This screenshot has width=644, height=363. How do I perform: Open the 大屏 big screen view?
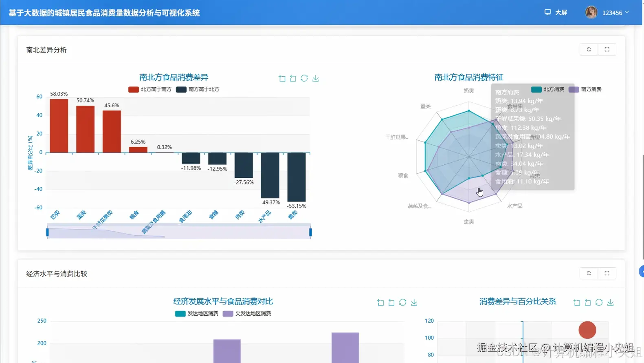click(561, 13)
